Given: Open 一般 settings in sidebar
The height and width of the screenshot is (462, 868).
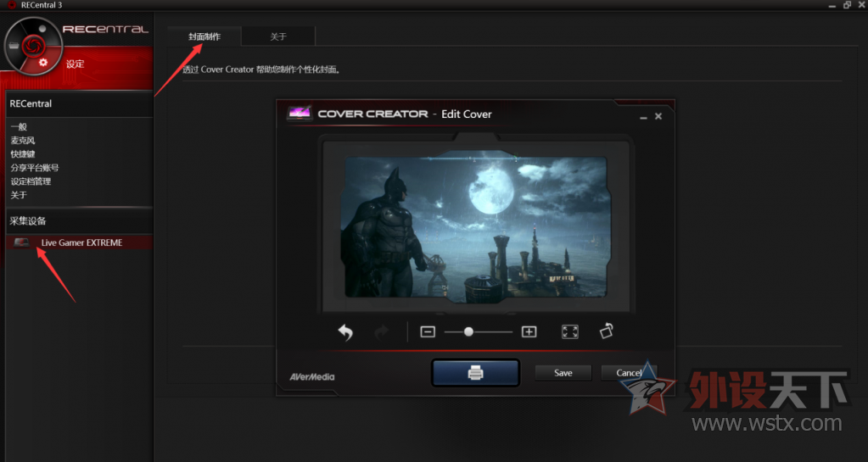Looking at the screenshot, I should click(x=19, y=126).
